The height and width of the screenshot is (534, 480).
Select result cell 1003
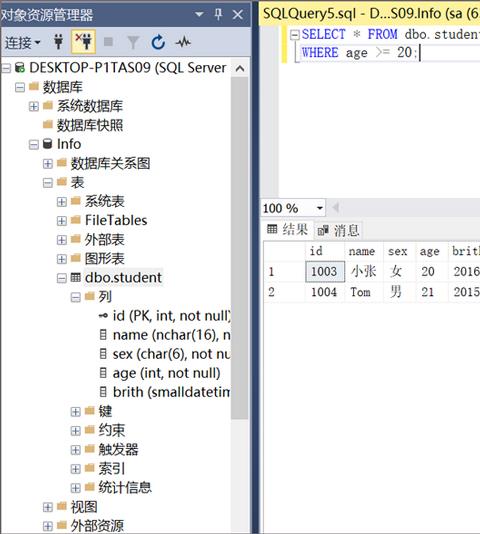pyautogui.click(x=325, y=271)
